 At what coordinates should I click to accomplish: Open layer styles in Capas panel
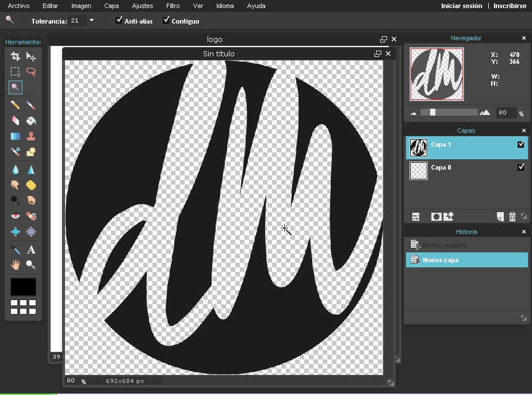tap(449, 216)
